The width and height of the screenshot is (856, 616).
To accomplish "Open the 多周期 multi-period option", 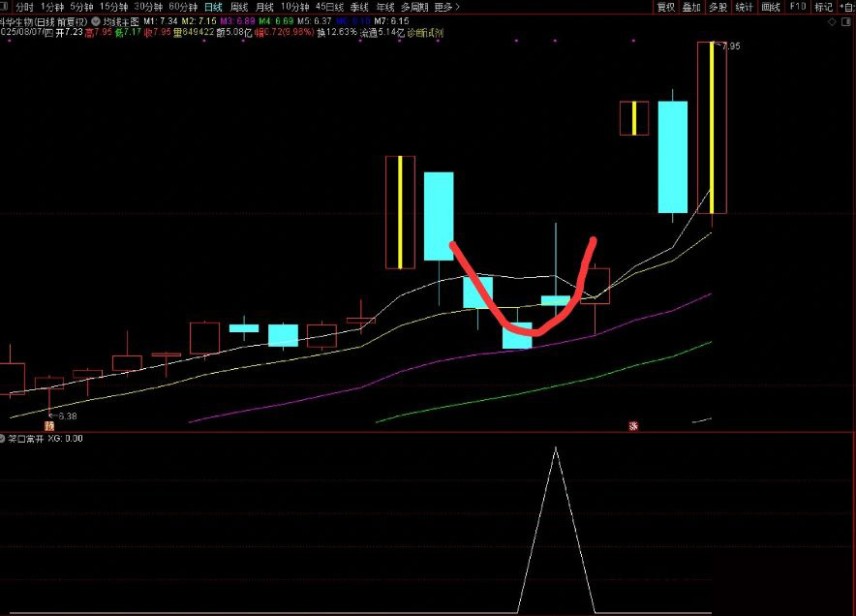I will click(413, 7).
